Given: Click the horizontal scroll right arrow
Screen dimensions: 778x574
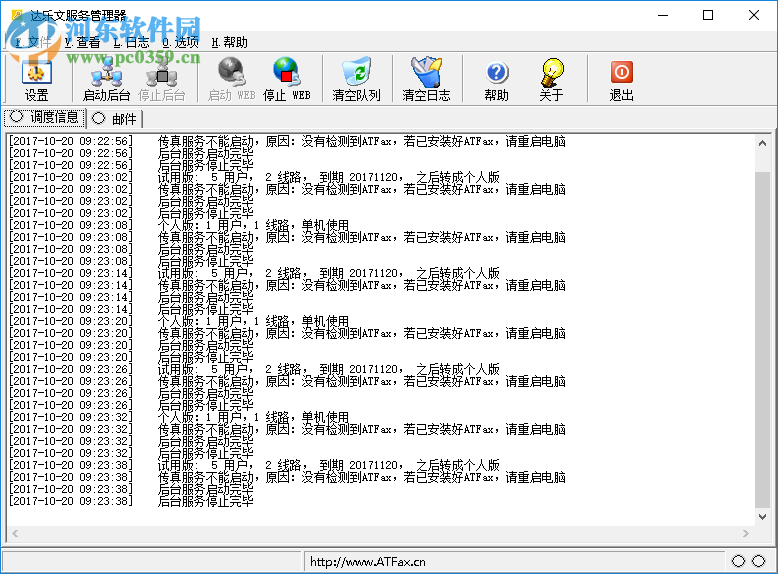Looking at the screenshot, I should point(746,533).
